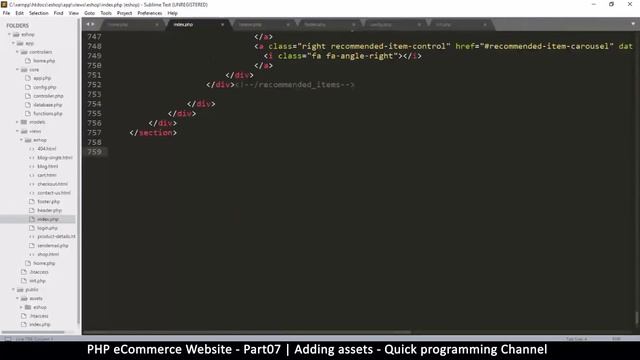
Task: Collapse the views folder
Action: pyautogui.click(x=17, y=131)
